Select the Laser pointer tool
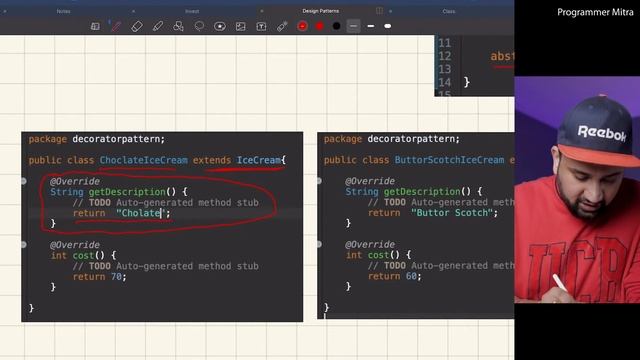The image size is (640, 360). tap(282, 27)
